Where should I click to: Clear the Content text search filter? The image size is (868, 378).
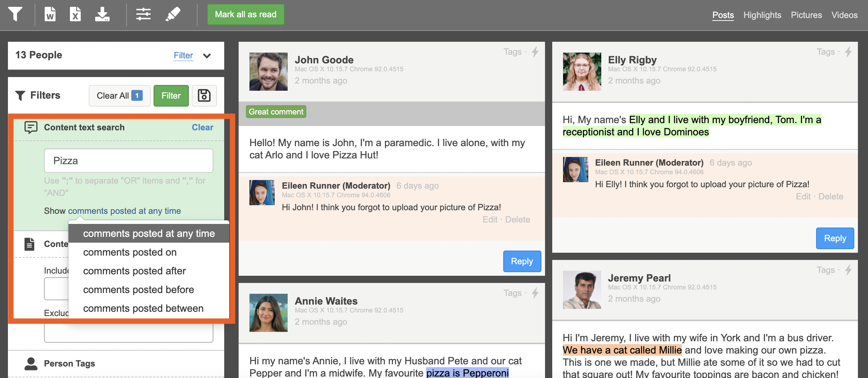tap(202, 127)
